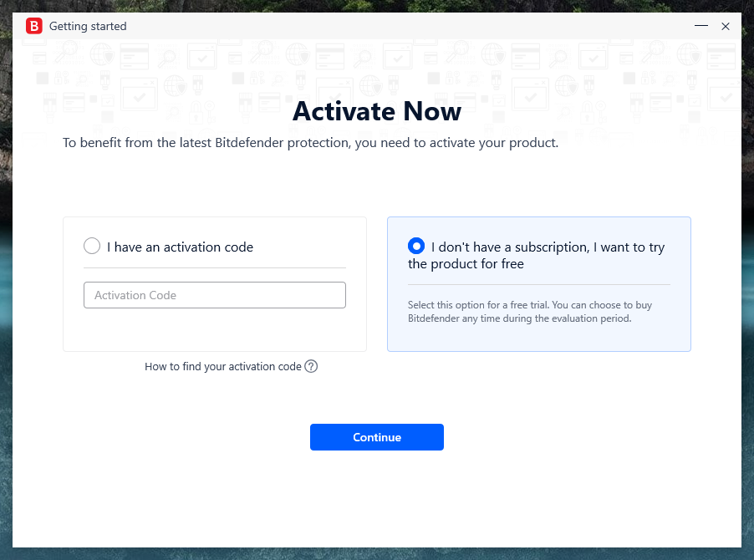This screenshot has width=754, height=560.
Task: Click the 'Activate Now' heading
Action: point(377,111)
